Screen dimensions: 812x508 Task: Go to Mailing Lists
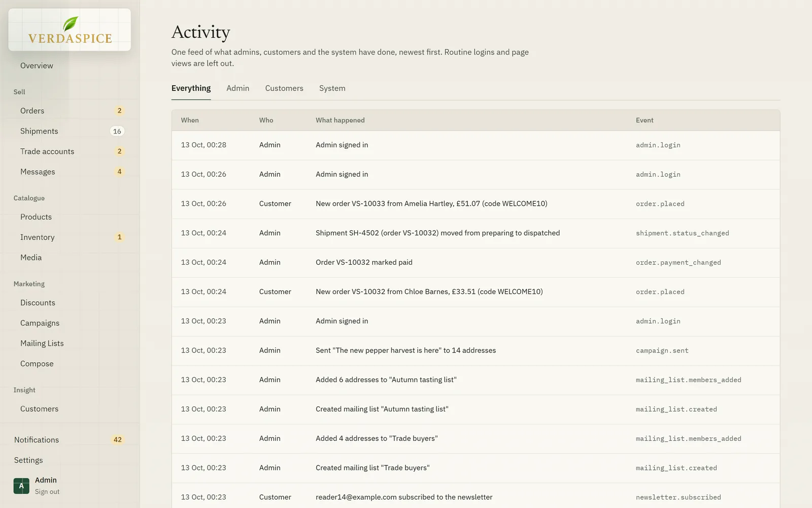click(42, 343)
